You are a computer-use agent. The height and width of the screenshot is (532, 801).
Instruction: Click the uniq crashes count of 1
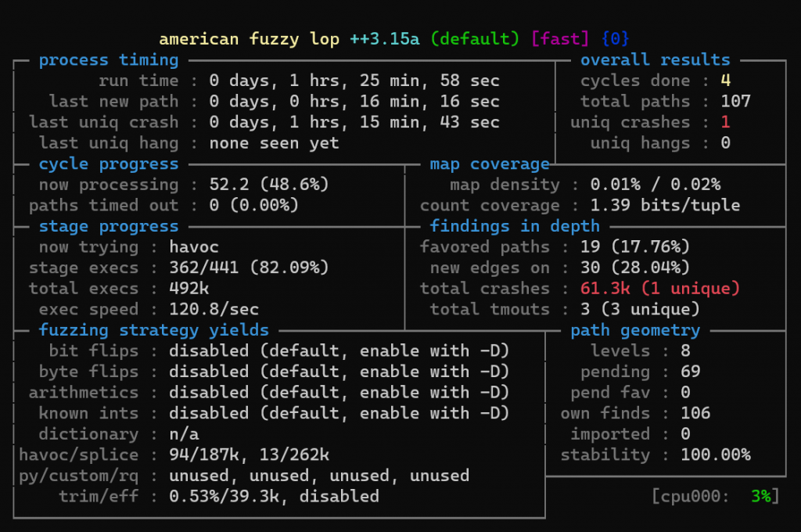725,122
